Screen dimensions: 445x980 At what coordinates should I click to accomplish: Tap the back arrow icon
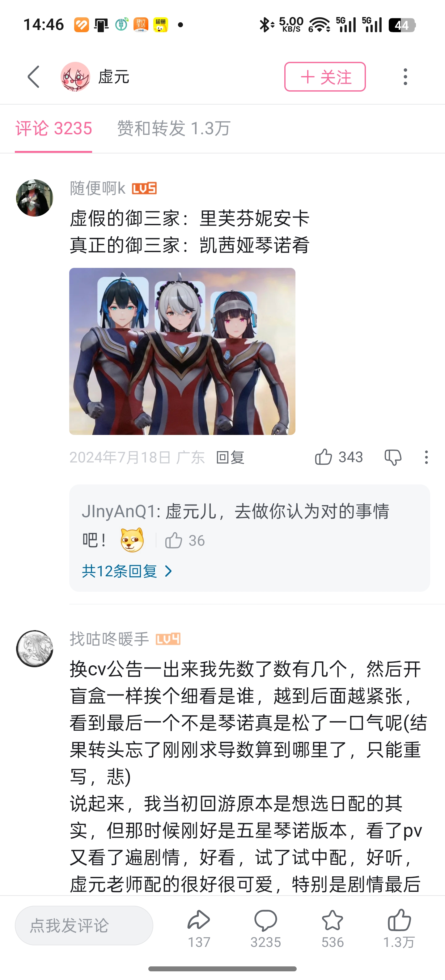pos(33,76)
